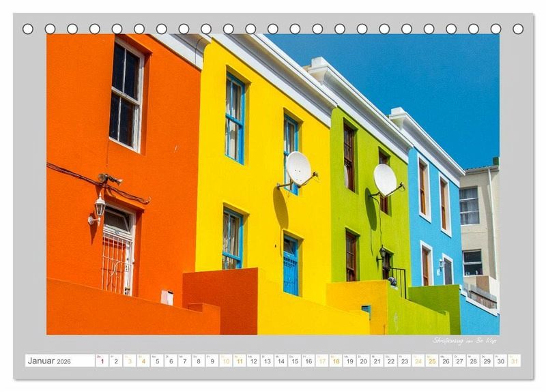Select day 15 in the calendar strip
The height and width of the screenshot is (392, 546).
tap(294, 361)
